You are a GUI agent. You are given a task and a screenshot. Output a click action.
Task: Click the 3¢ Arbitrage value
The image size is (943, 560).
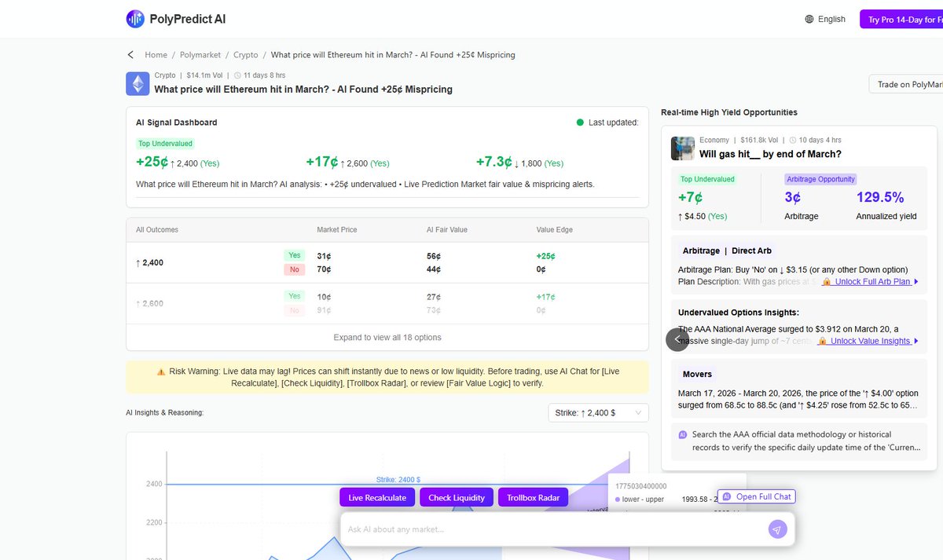point(792,197)
